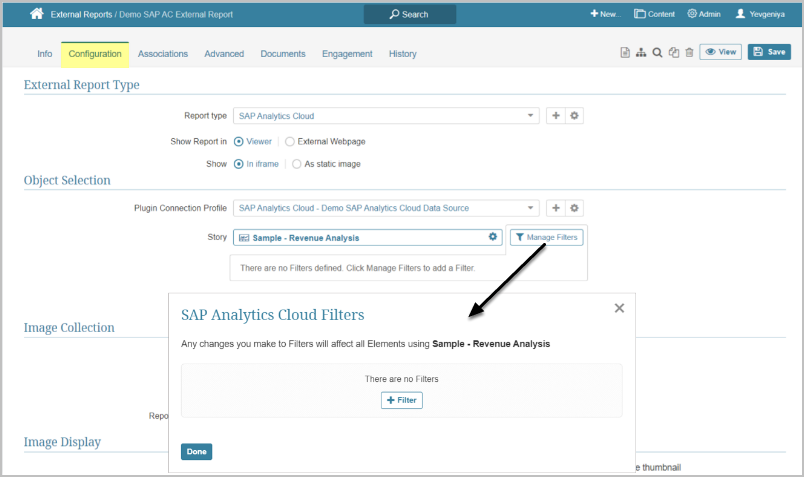The width and height of the screenshot is (804, 477).
Task: Click the duplicate (copy) icon in the toolbar
Action: tap(673, 53)
